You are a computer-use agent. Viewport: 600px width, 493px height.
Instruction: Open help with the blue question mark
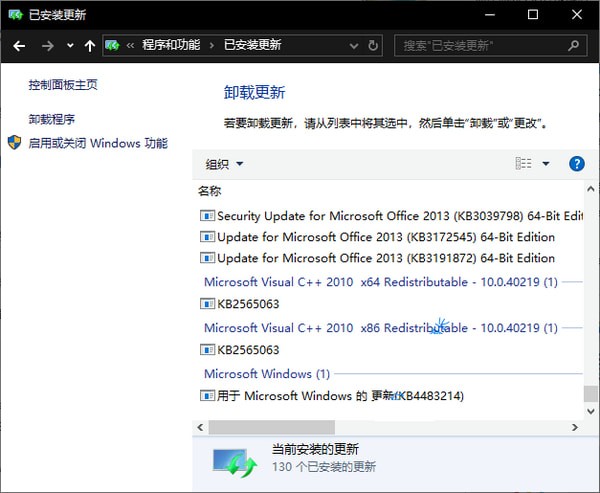point(576,164)
